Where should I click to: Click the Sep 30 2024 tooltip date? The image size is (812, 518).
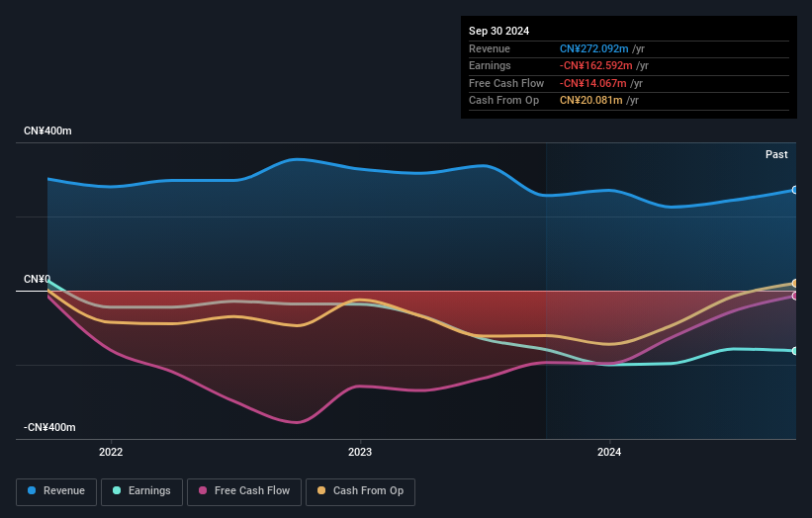tap(498, 31)
